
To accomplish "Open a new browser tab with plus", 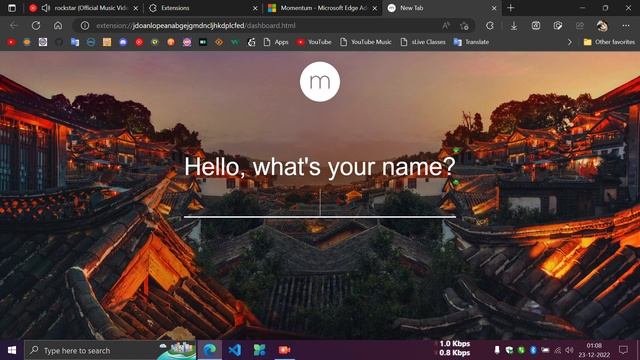I will [x=511, y=8].
